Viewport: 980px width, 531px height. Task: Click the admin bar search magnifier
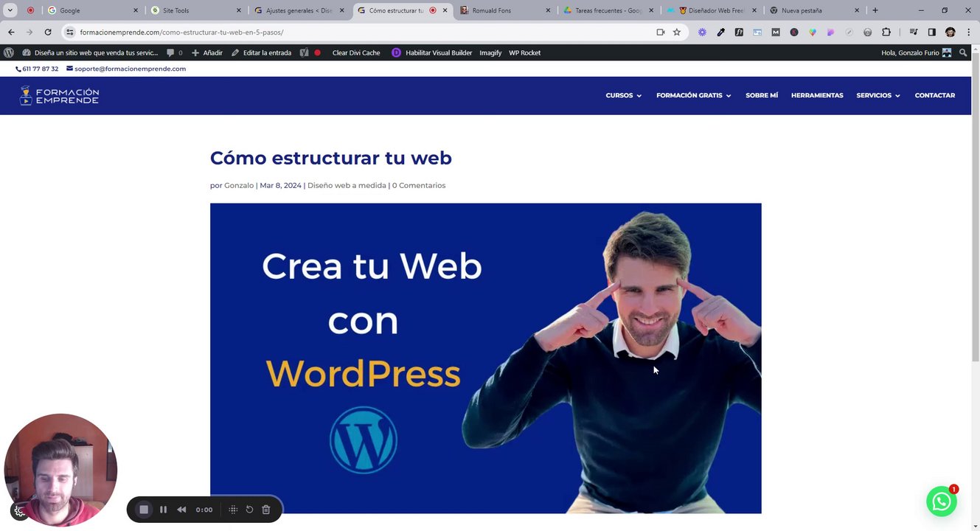coord(963,53)
